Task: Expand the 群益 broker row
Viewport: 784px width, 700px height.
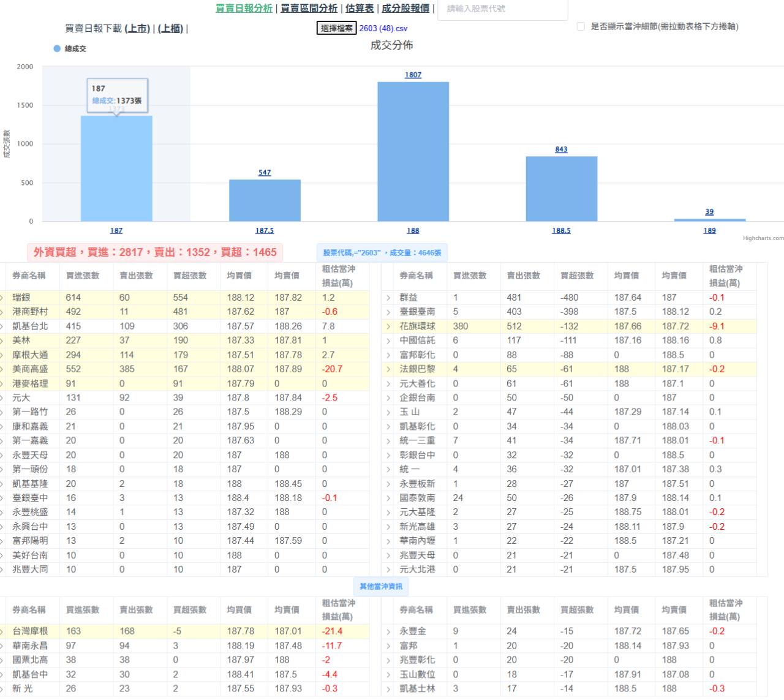Action: 388,298
